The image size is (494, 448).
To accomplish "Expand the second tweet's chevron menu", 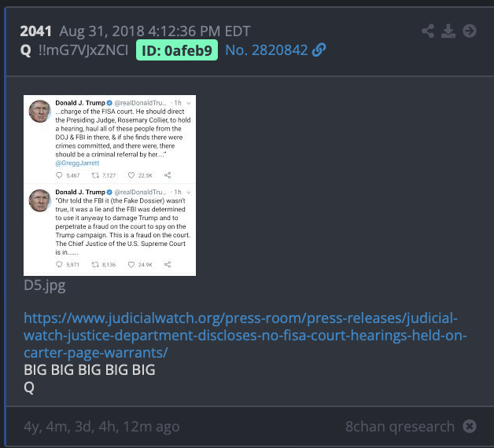I will pyautogui.click(x=189, y=192).
